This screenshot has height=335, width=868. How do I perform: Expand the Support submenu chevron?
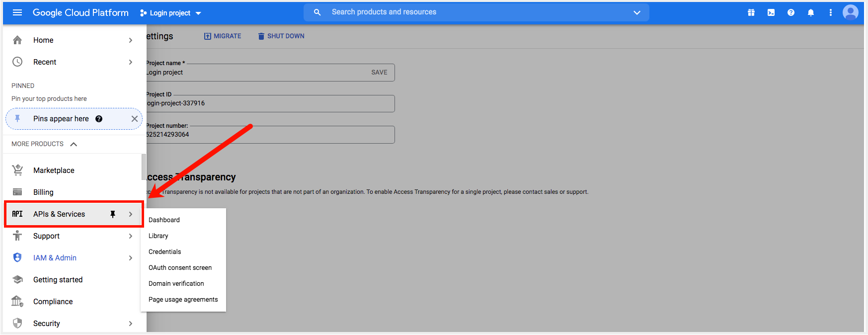click(131, 236)
